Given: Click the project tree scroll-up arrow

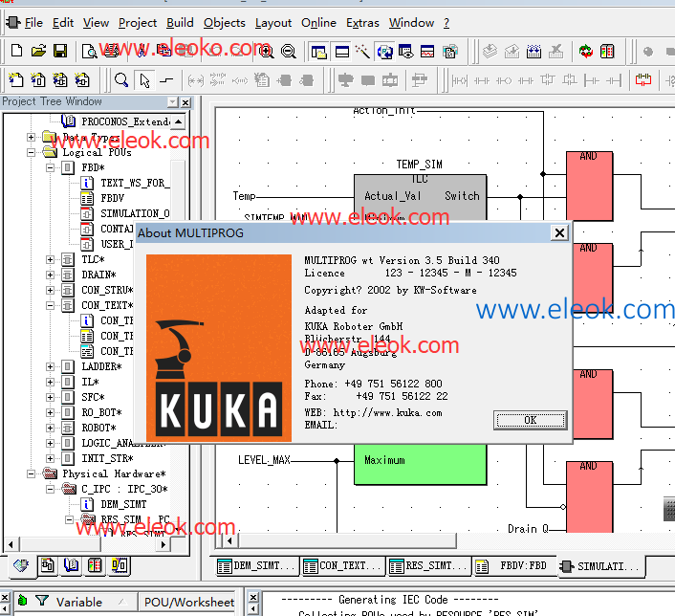Looking at the screenshot, I should pos(178,121).
